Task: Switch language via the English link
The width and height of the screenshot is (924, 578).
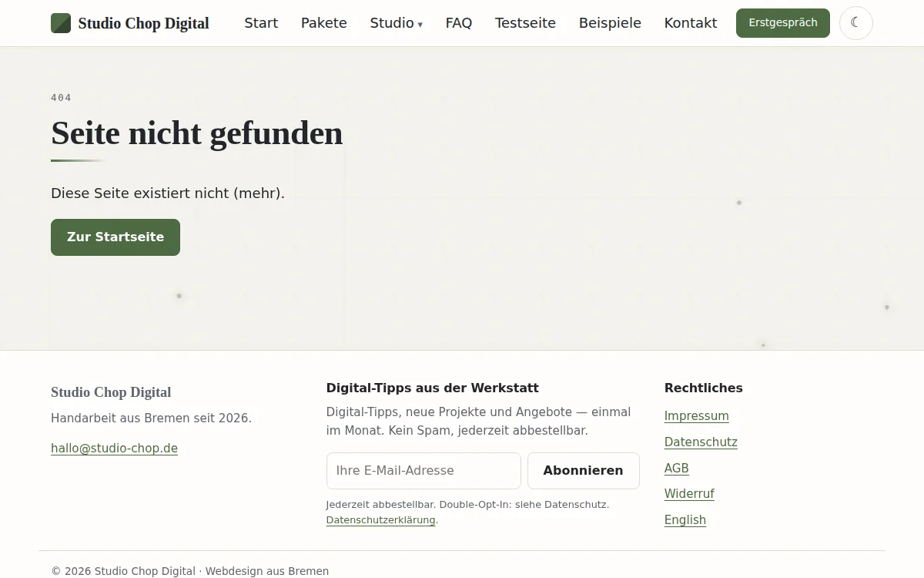Action: [685, 520]
